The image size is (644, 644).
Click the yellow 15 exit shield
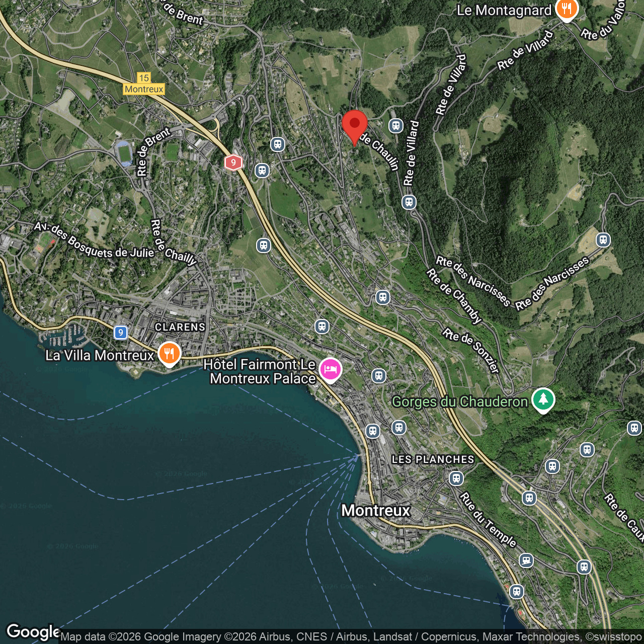(x=144, y=78)
